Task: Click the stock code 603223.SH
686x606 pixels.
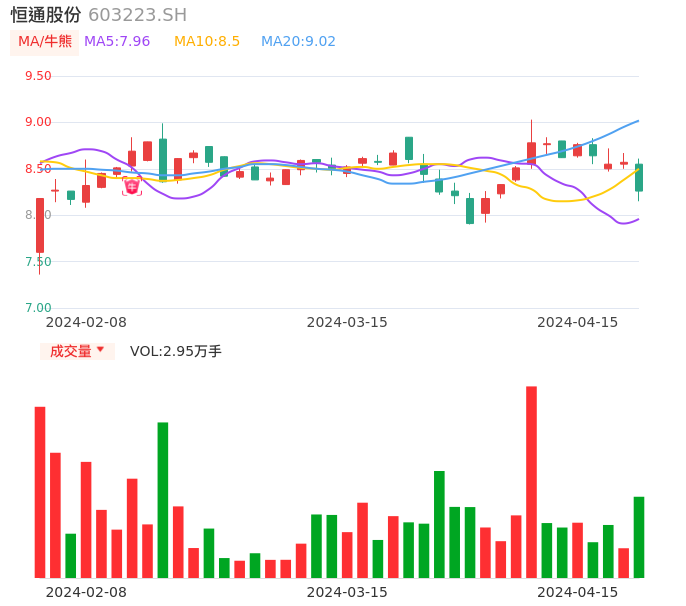Action: [137, 15]
